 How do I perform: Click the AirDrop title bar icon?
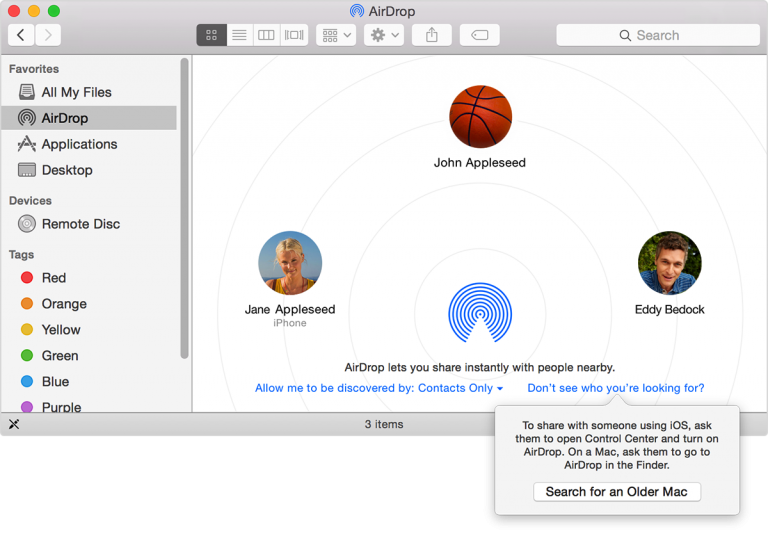357,11
